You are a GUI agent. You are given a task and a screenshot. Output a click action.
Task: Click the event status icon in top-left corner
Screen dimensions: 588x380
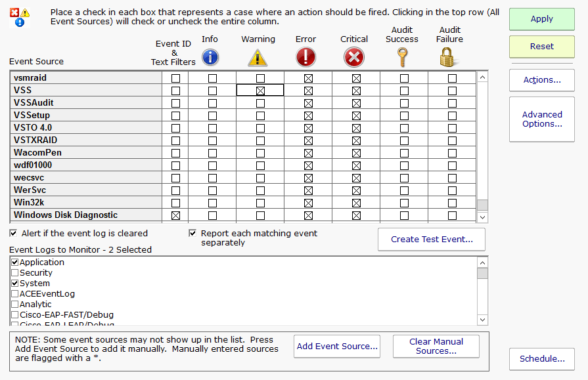[x=20, y=16]
